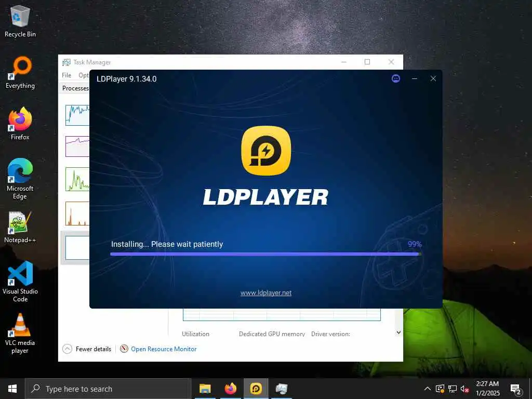Select the green disk graph thumbnail
This screenshot has width=532, height=399.
[77, 179]
